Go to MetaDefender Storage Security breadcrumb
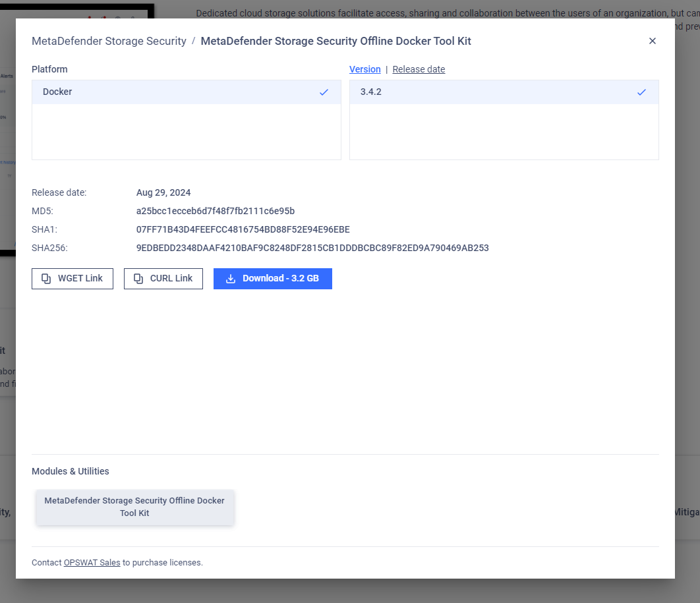Viewport: 700px width, 603px height. tap(109, 41)
